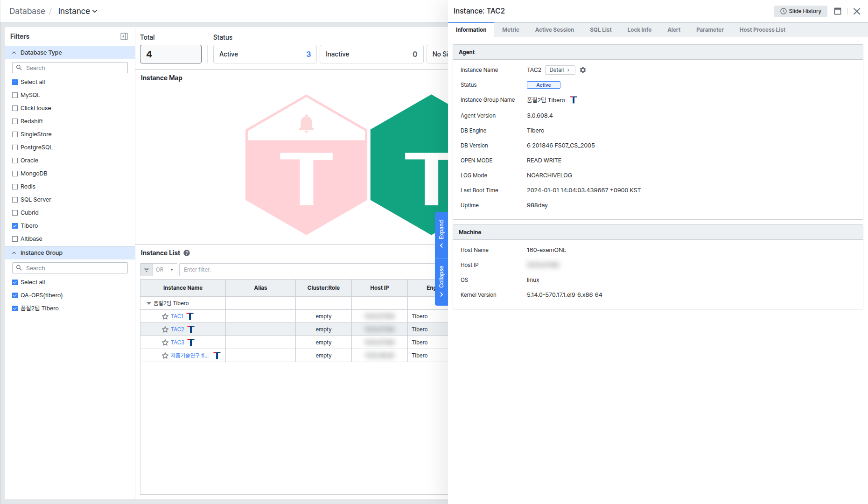Focus the Instance Group search field
The height and width of the screenshot is (504, 868).
pyautogui.click(x=70, y=268)
